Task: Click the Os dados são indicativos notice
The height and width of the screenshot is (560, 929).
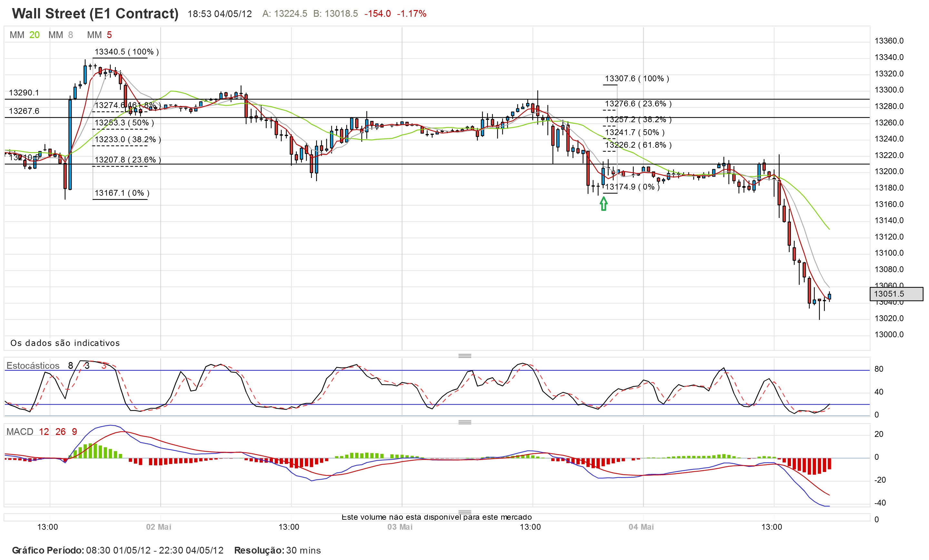Action: pyautogui.click(x=65, y=343)
